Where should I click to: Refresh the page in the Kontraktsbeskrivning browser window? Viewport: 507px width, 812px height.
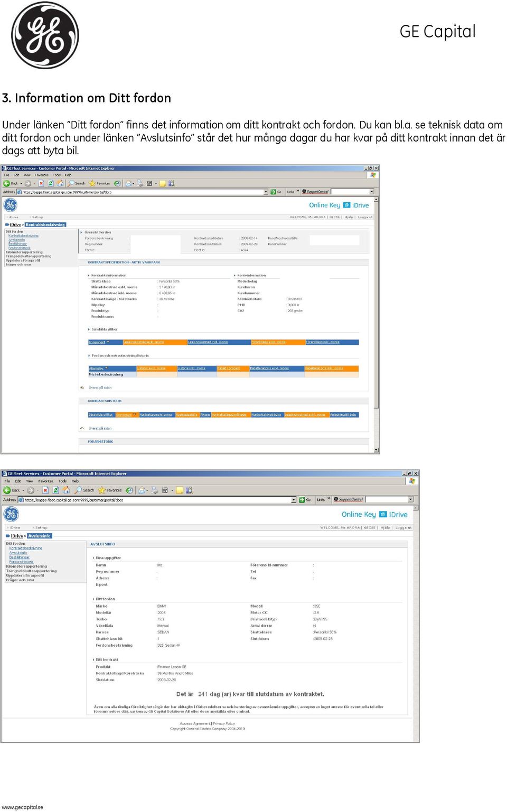pos(51,183)
